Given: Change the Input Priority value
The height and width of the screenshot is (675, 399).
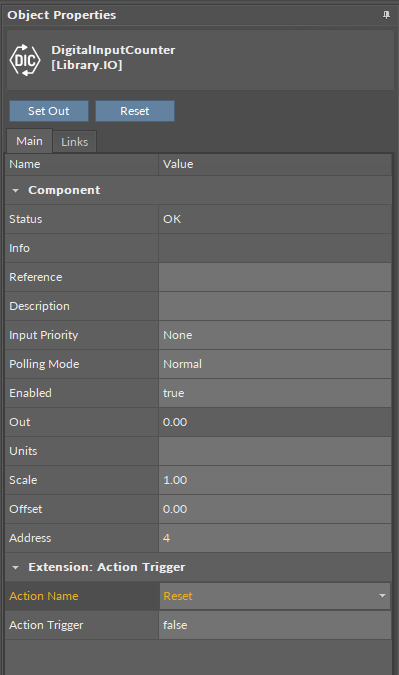Looking at the screenshot, I should [275, 335].
